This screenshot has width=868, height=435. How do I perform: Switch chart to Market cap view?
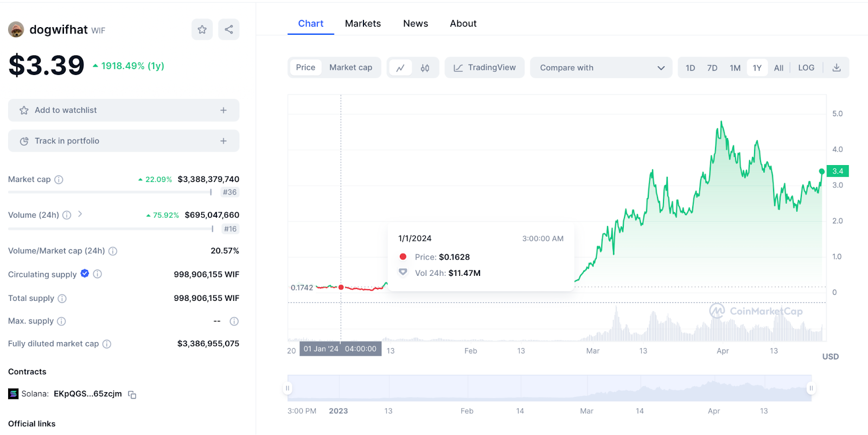350,68
